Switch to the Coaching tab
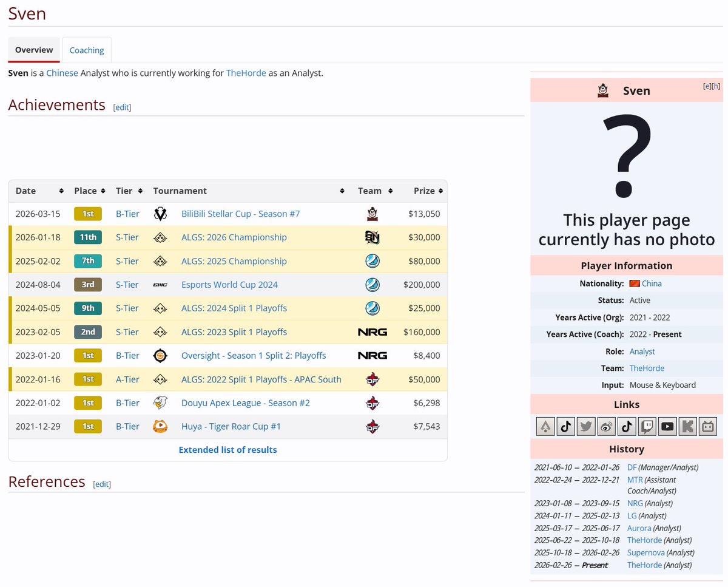728x587 pixels. tap(87, 50)
